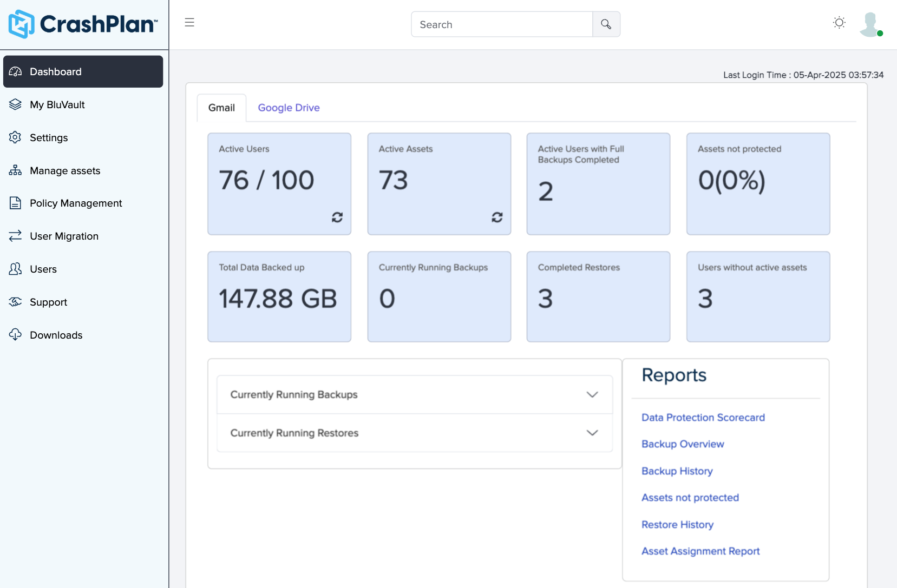This screenshot has width=897, height=588.
Task: Click the Settings gear icon
Action: tap(15, 137)
